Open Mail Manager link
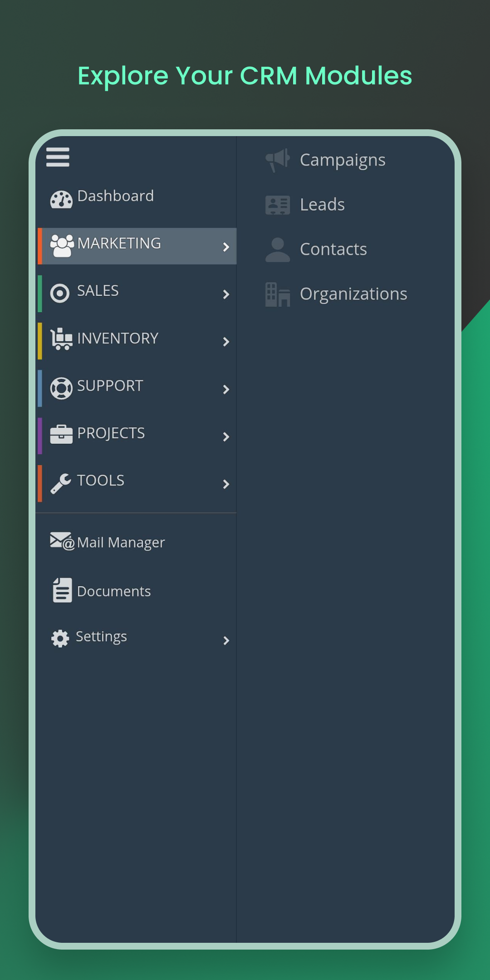 point(121,543)
